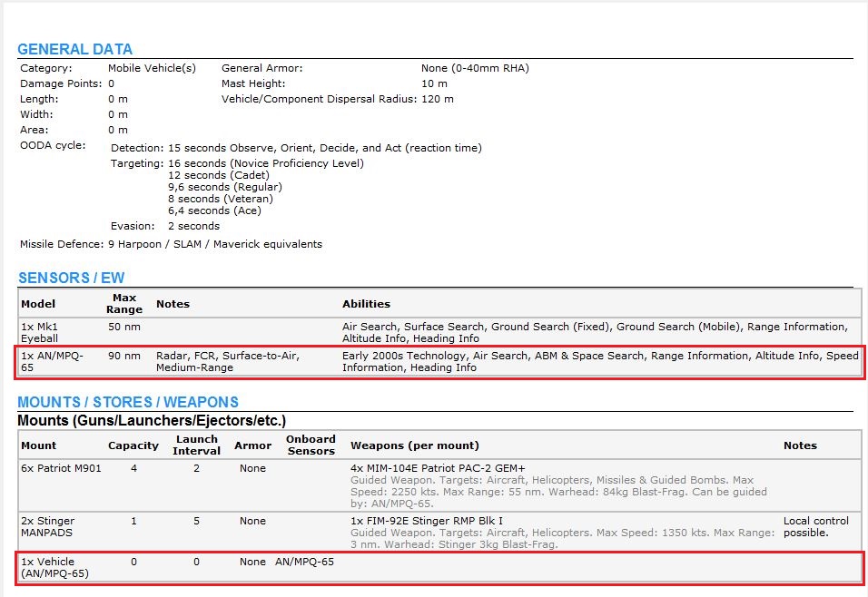
Task: Click the 'Weapons (per mount)' column header
Action: click(x=415, y=445)
